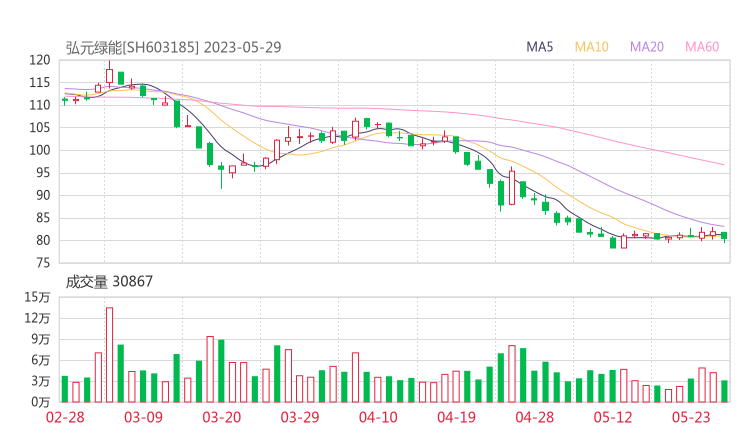
Task: Click the 04-19 date label
Action: pyautogui.click(x=456, y=417)
